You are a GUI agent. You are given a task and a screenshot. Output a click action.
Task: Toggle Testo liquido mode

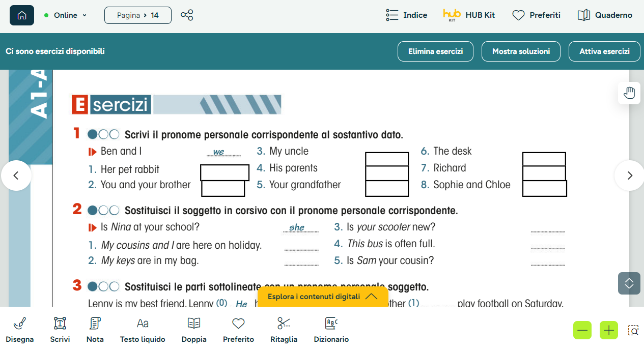(x=143, y=330)
